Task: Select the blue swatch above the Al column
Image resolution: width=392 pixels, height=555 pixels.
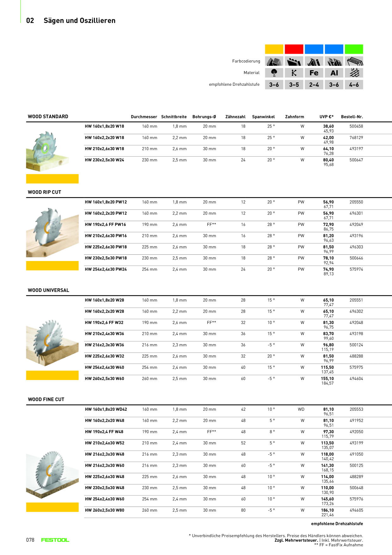Action: coord(334,49)
